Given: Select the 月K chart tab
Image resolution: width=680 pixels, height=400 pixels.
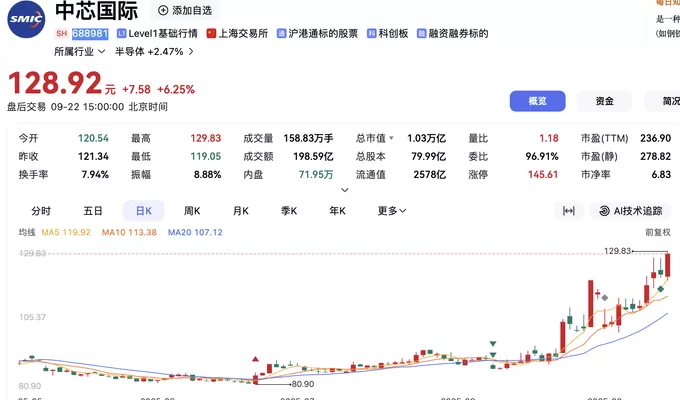Looking at the screenshot, I should pos(241,211).
